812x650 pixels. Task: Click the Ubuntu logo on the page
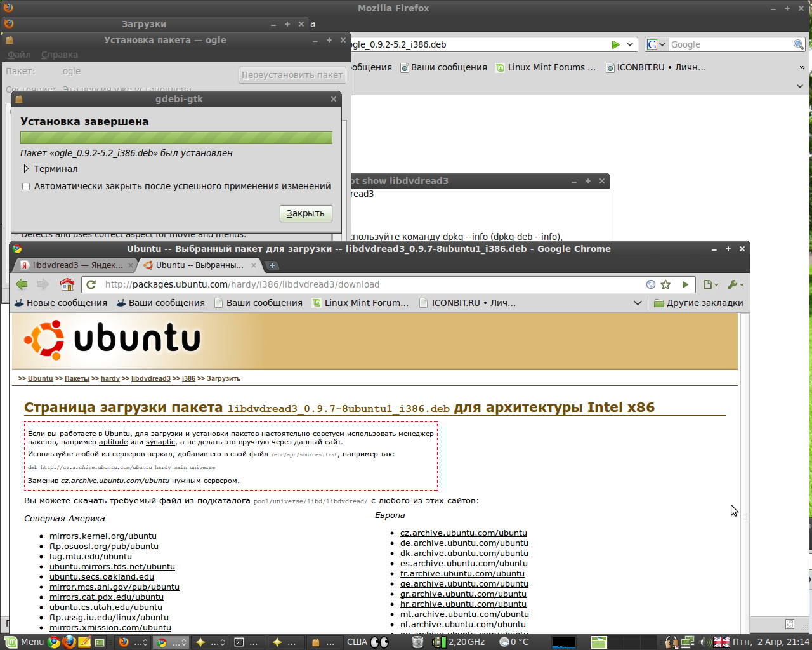click(x=112, y=339)
